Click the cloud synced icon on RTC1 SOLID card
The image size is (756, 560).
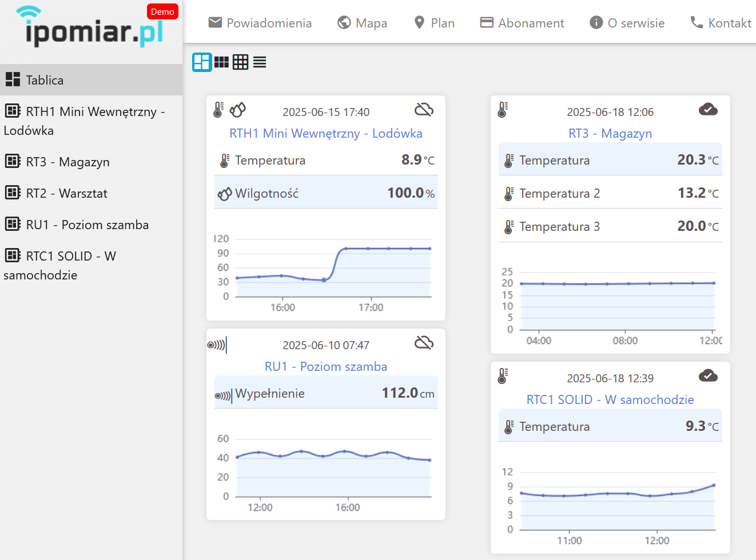[x=708, y=376]
